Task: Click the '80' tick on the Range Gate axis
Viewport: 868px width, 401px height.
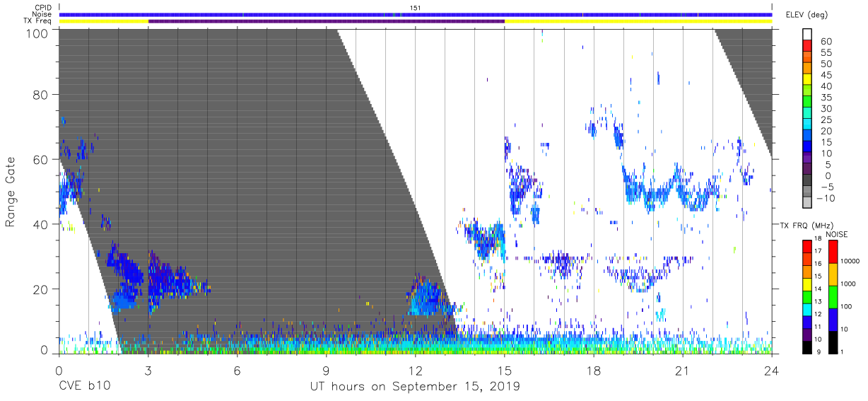Action: click(x=40, y=95)
